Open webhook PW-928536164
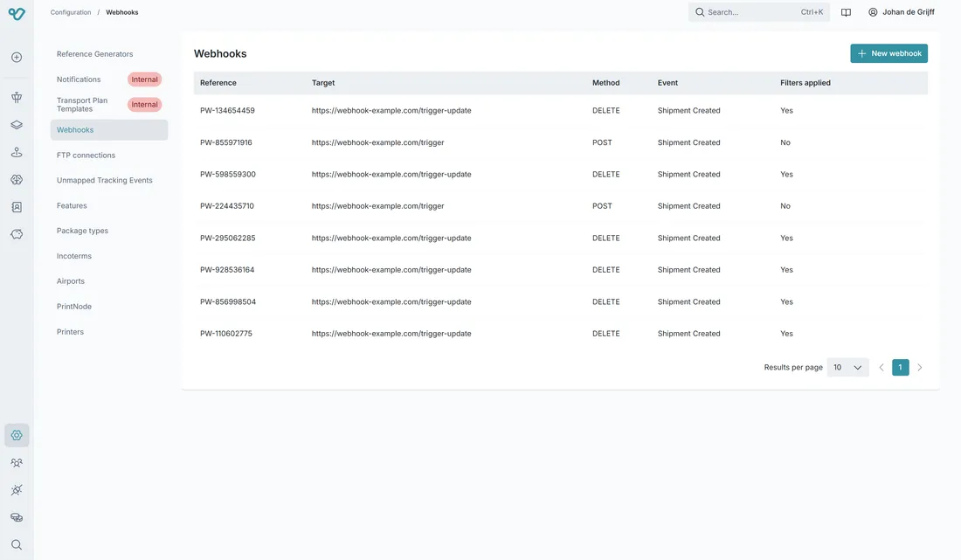 click(x=560, y=270)
